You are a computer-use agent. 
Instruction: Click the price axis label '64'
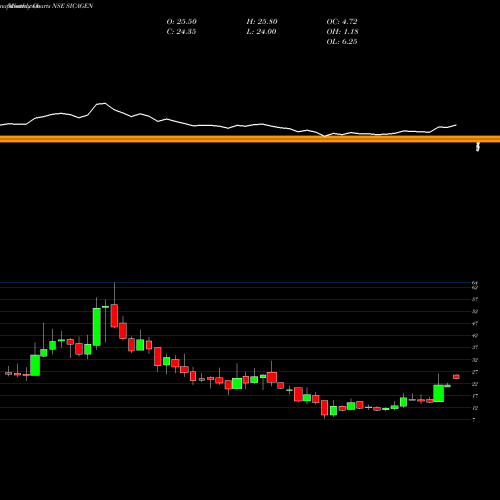[475, 283]
